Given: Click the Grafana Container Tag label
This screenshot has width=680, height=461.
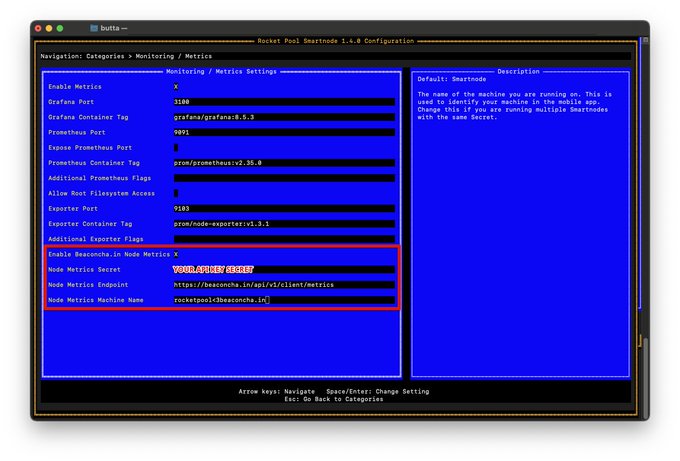Looking at the screenshot, I should pyautogui.click(x=88, y=117).
